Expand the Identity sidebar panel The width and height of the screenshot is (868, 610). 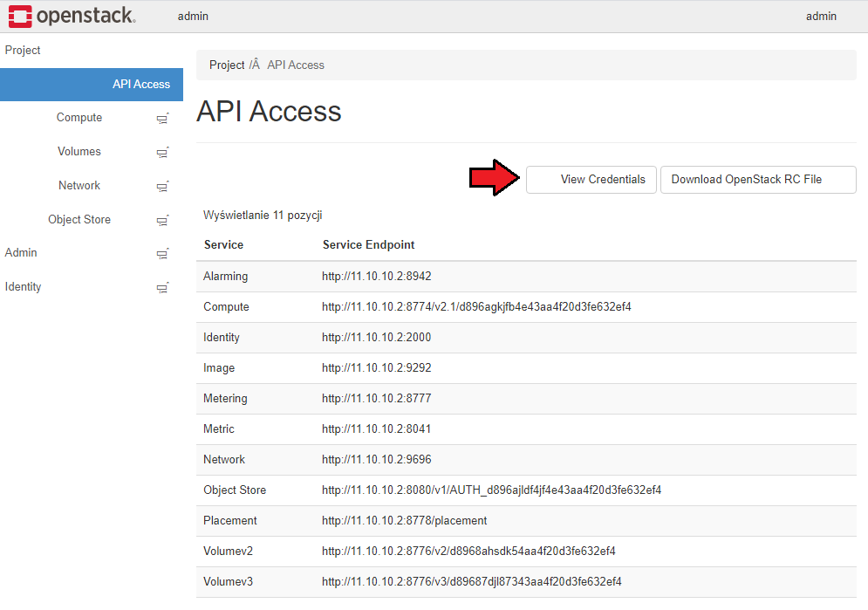click(x=23, y=287)
